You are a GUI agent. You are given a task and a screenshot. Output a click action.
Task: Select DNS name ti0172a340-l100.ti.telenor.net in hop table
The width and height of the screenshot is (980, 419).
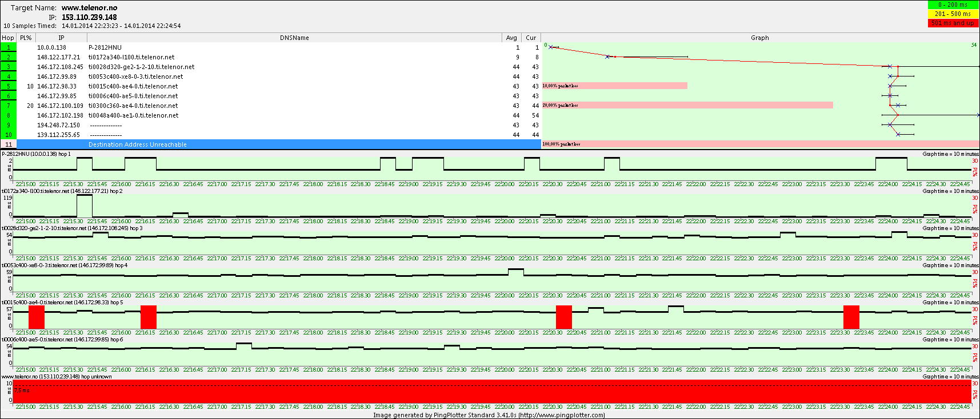pyautogui.click(x=131, y=57)
